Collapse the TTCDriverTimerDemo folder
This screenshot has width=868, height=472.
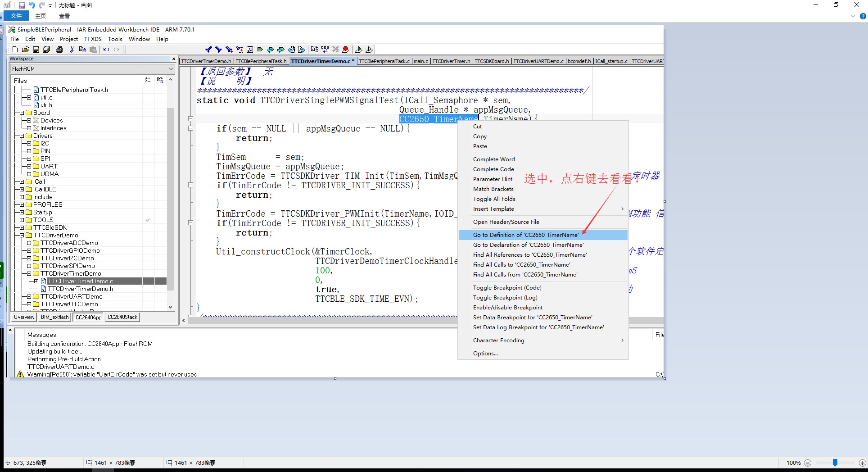29,274
